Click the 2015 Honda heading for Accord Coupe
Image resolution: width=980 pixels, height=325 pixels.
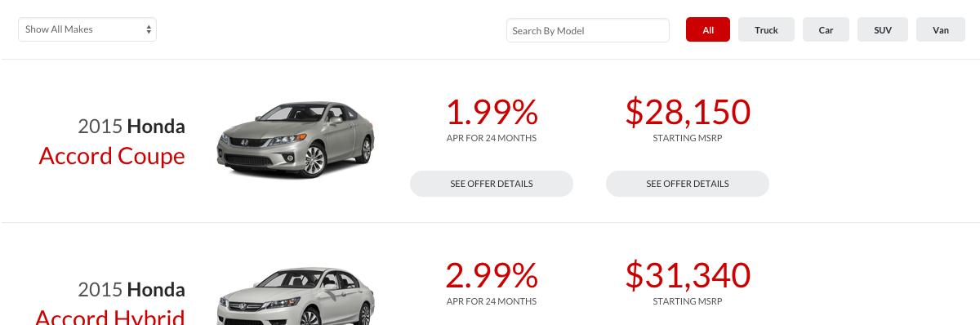pos(131,127)
